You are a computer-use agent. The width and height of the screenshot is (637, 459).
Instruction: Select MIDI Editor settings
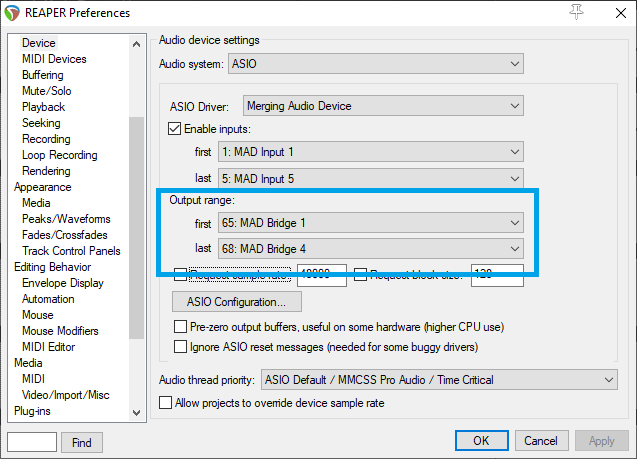[x=48, y=347]
